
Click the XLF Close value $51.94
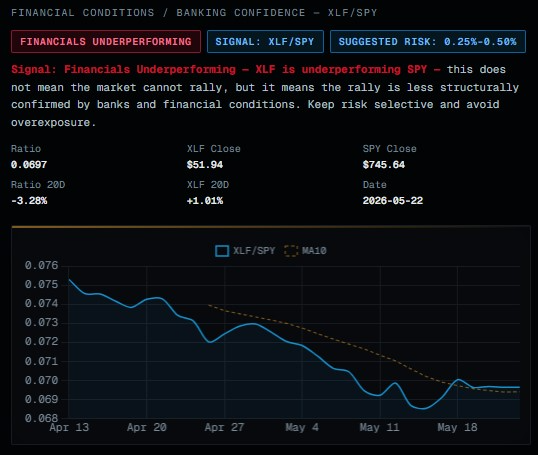coord(205,165)
